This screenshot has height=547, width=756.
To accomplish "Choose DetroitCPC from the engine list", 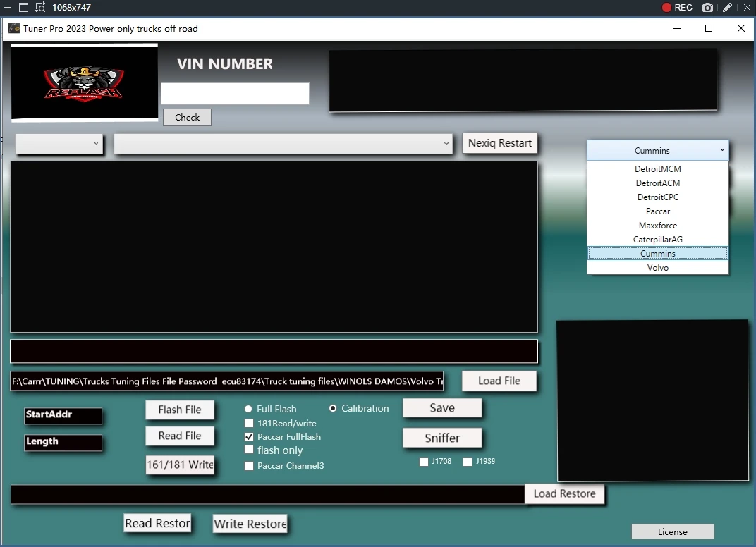I will 658,197.
